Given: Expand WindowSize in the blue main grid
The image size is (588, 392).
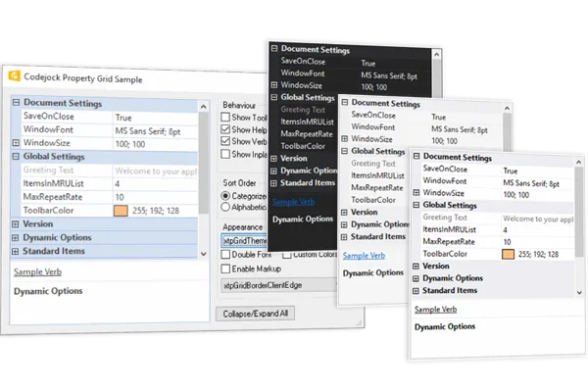Looking at the screenshot, I should pos(16,143).
